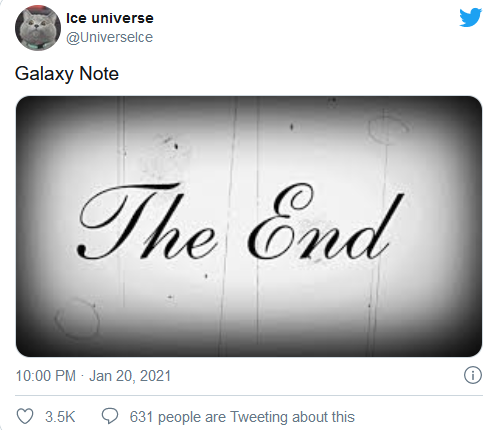Viewport: 495px width, 430px height.
Task: Click the word Tweeting in footer link
Action: coord(259,417)
